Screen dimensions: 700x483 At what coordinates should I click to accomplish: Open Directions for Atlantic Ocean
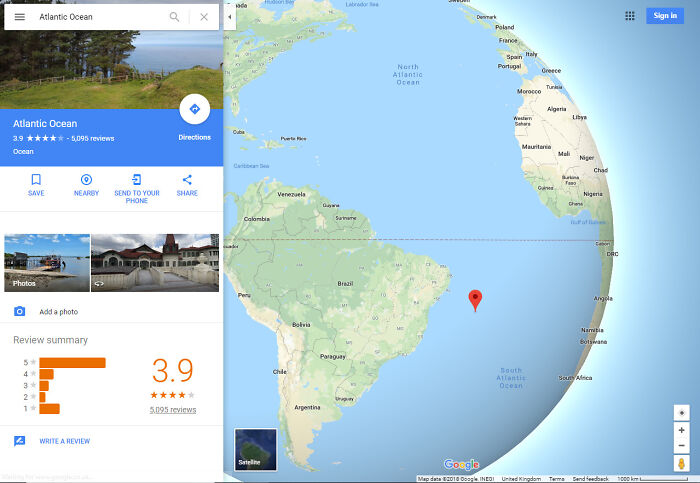click(x=195, y=109)
